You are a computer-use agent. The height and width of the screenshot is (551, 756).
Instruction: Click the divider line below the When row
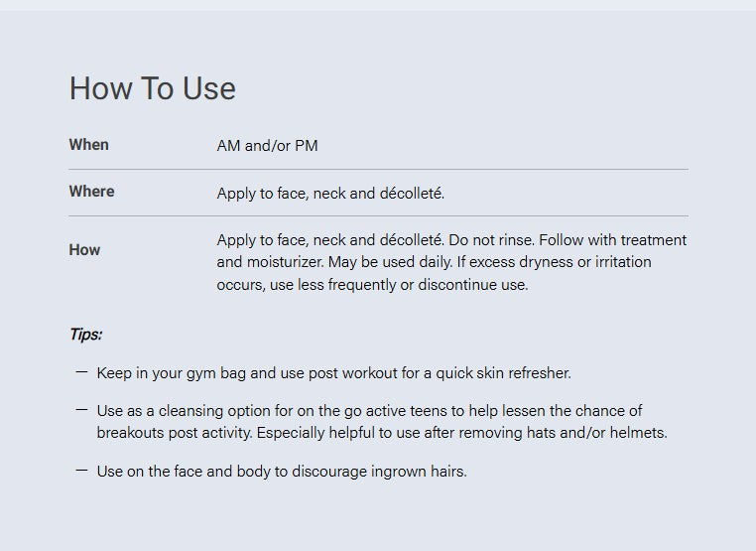tap(378, 170)
